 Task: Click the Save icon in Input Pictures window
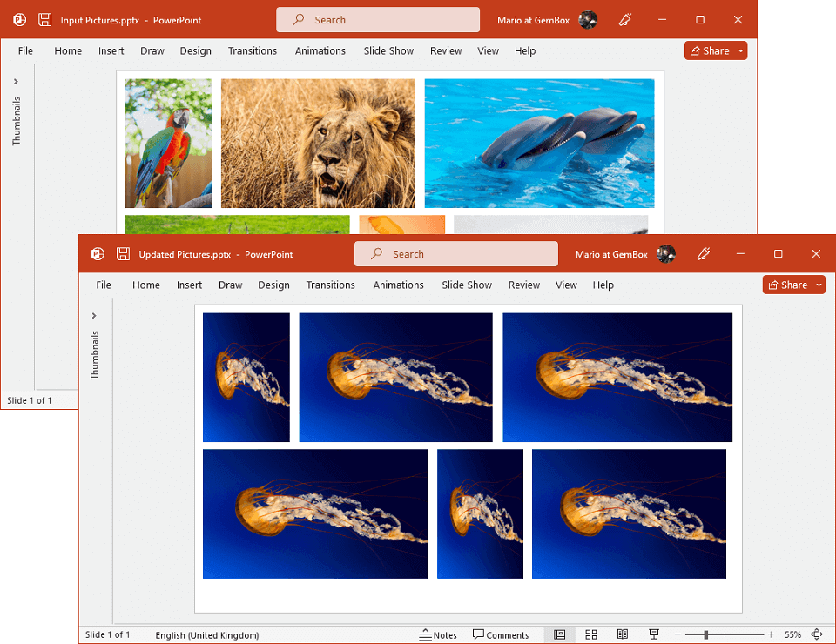(x=44, y=20)
